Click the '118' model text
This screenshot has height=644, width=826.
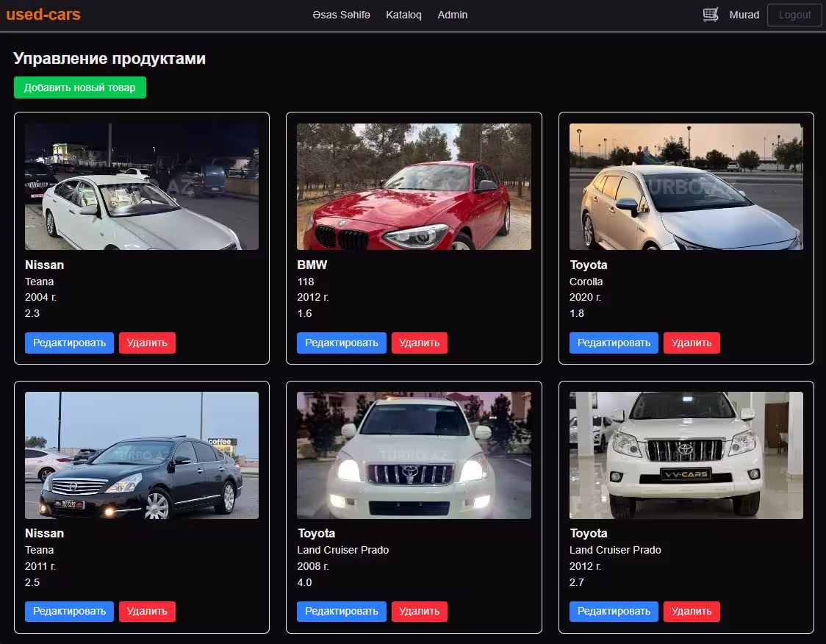[306, 282]
